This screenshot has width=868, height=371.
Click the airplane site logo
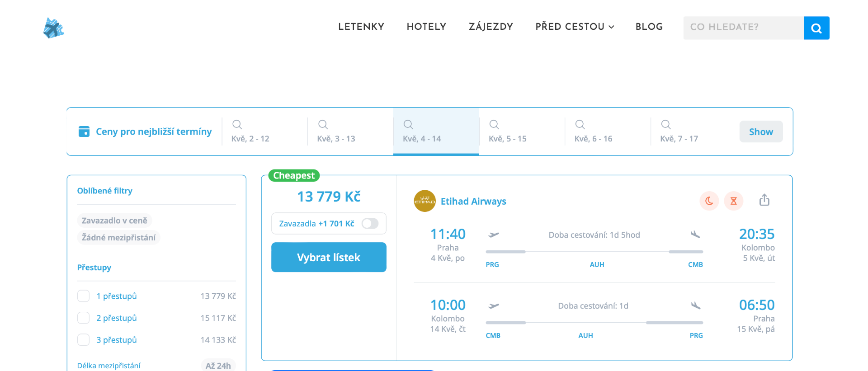click(53, 28)
